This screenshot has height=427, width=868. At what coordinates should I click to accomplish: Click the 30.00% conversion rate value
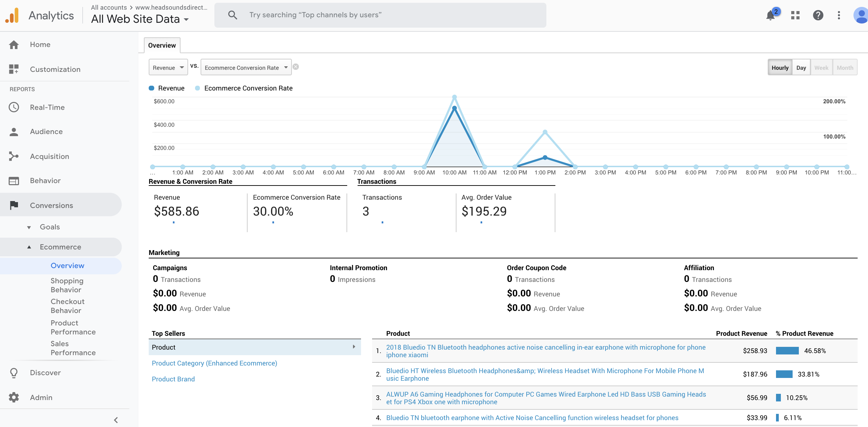(273, 211)
